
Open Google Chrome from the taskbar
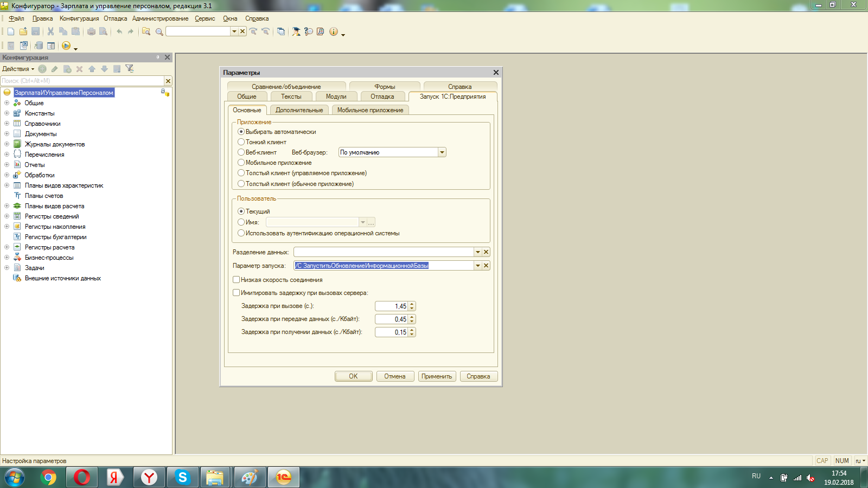[48, 477]
